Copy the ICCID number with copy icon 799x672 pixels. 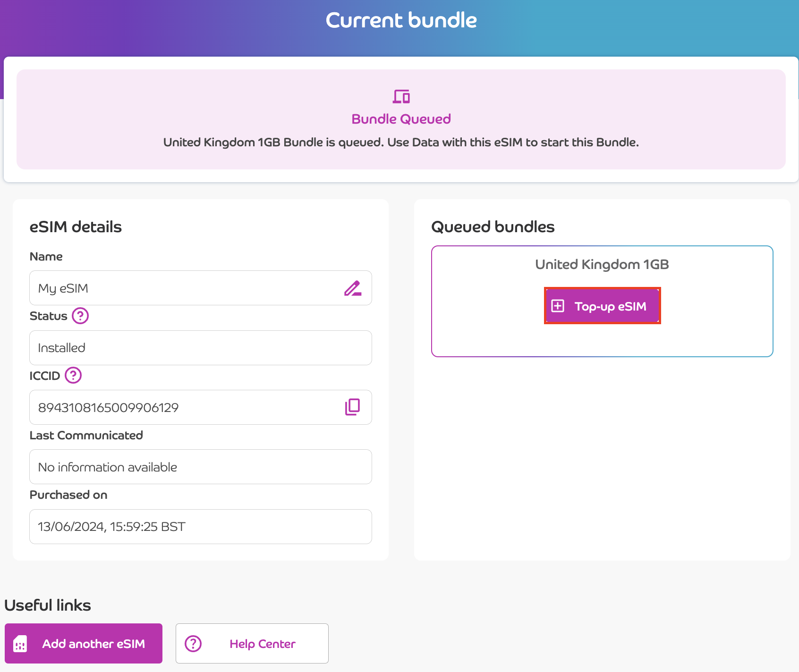pyautogui.click(x=352, y=407)
